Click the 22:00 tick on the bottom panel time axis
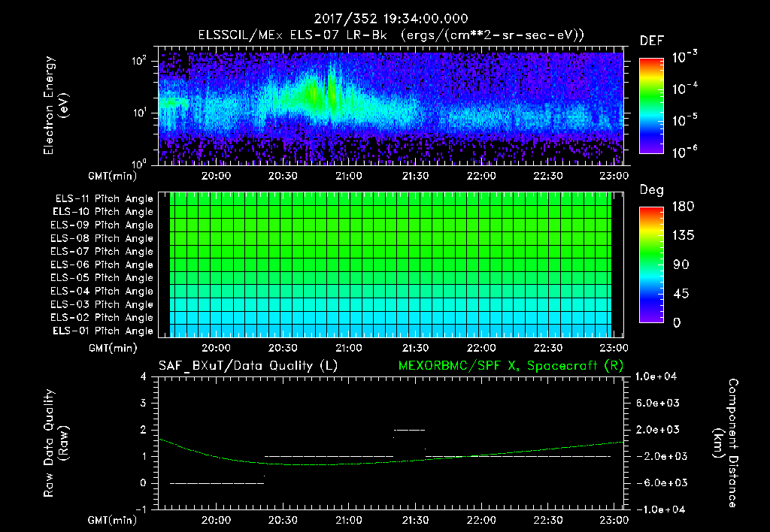Viewport: 770px width, 532px height. tap(481, 520)
